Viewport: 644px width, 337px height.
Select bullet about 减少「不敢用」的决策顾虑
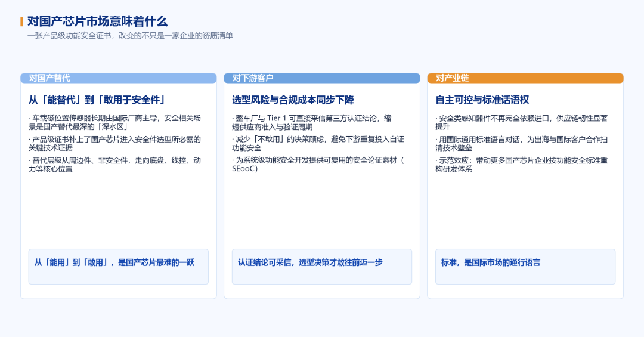click(x=318, y=143)
